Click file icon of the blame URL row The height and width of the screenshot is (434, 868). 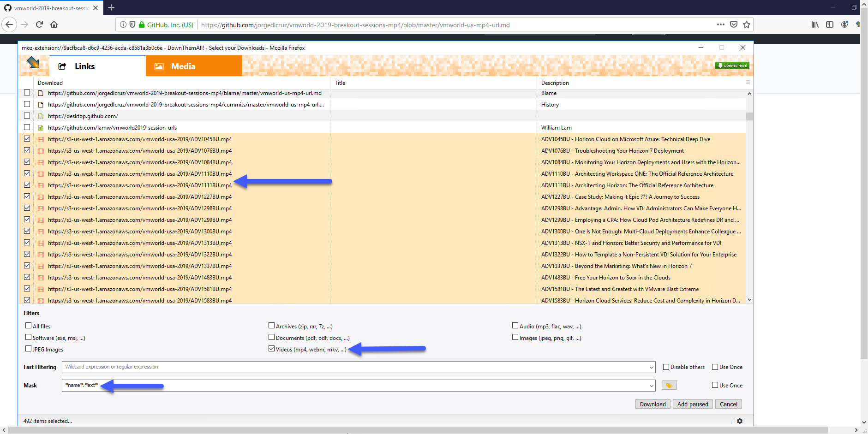pos(41,93)
